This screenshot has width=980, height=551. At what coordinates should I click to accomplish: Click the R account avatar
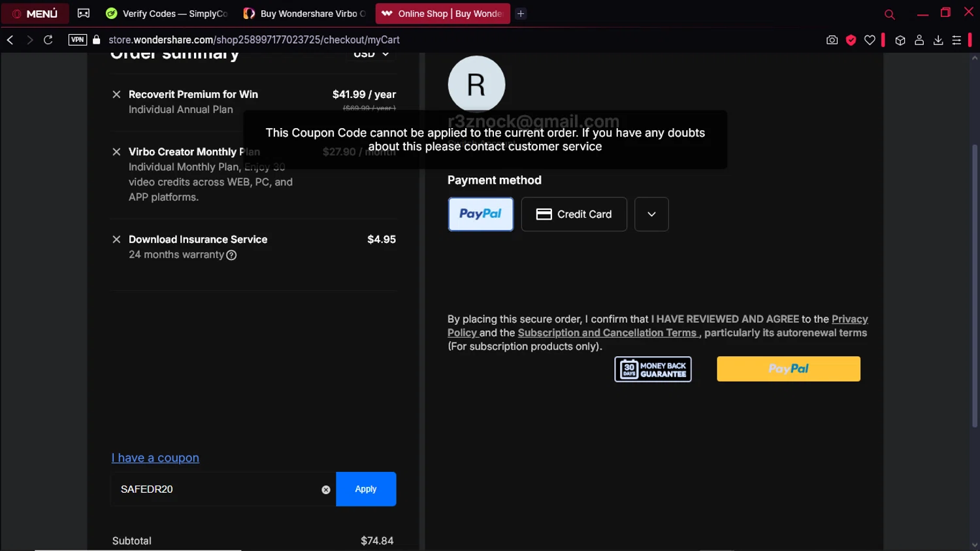(476, 84)
